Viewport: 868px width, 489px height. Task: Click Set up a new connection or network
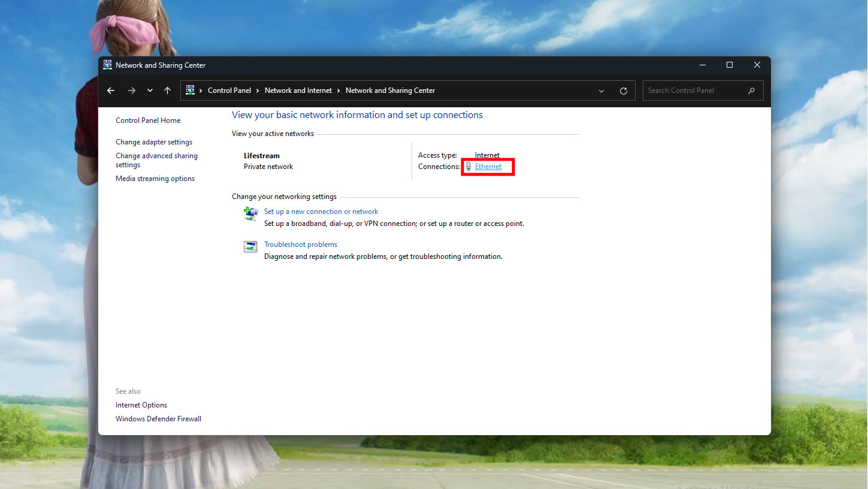(x=321, y=212)
